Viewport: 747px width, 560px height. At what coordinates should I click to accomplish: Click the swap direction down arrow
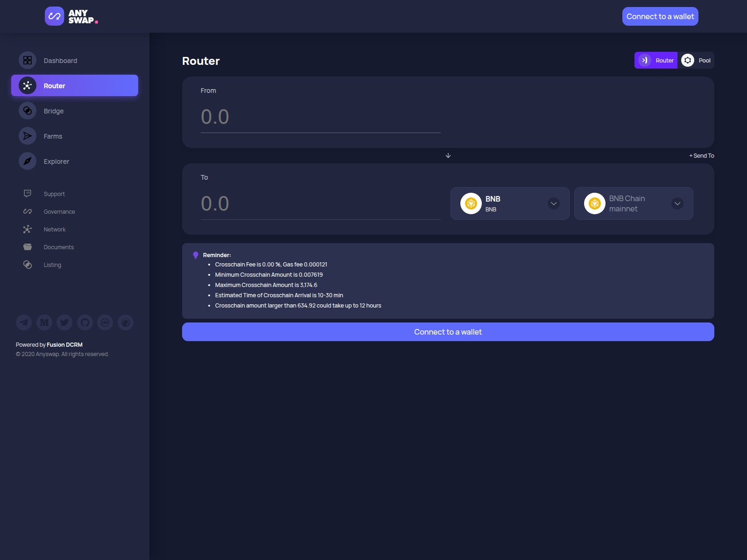448,155
